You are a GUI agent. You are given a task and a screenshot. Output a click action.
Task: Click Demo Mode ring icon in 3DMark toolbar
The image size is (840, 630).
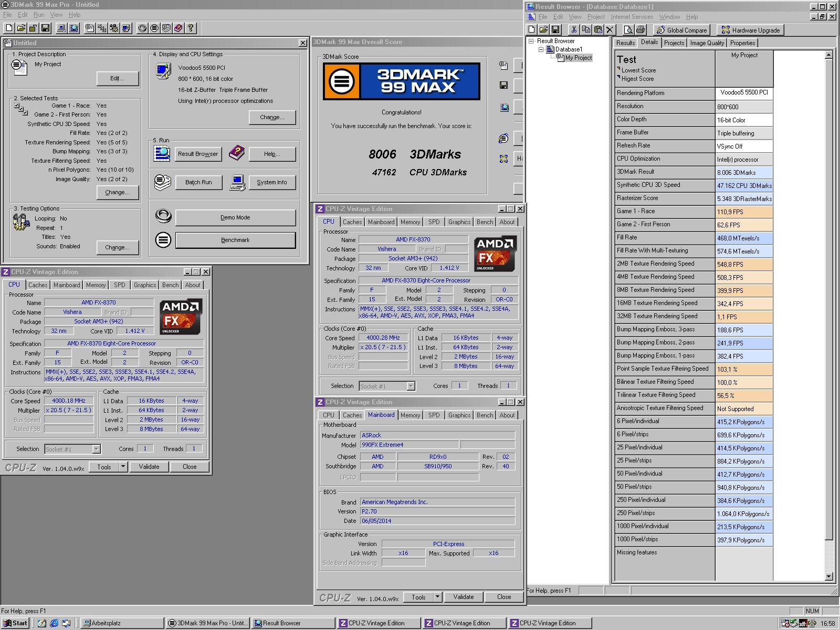point(142,28)
